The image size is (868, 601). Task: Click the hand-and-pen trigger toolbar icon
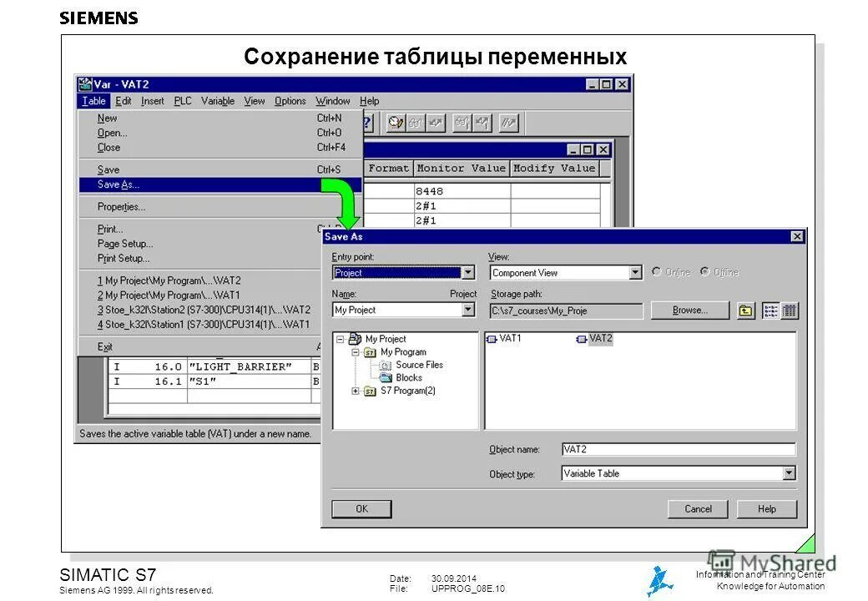(396, 123)
